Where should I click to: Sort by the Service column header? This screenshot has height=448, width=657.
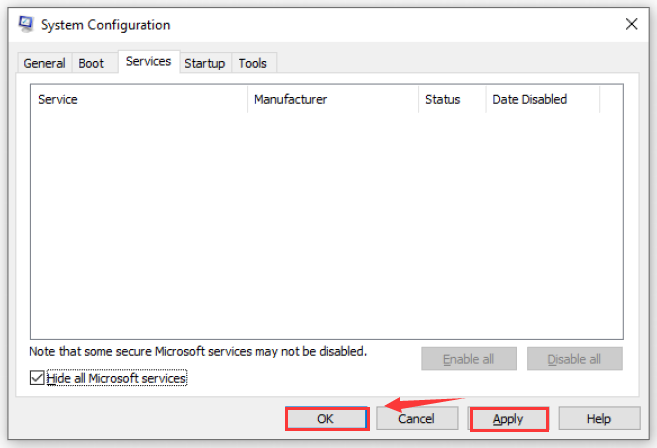pos(139,99)
